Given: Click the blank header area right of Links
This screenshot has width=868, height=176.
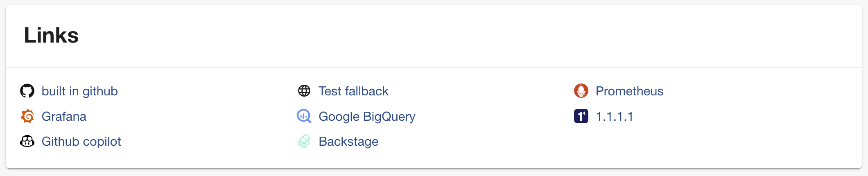Looking at the screenshot, I should click(471, 35).
